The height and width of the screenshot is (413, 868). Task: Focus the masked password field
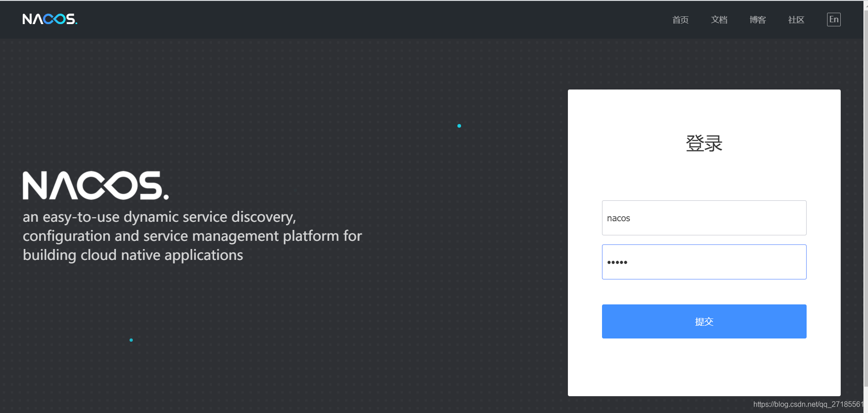point(704,262)
